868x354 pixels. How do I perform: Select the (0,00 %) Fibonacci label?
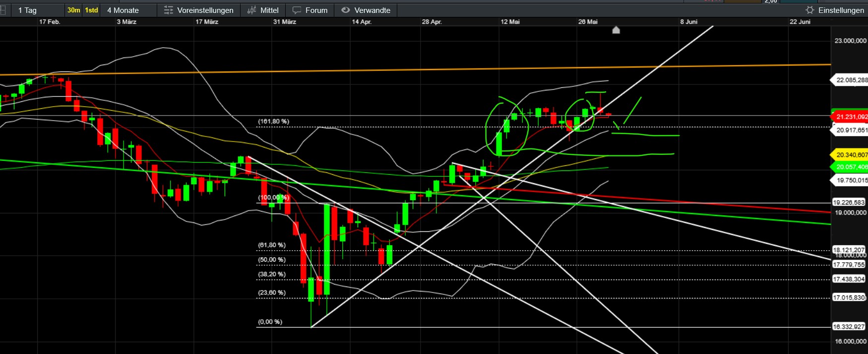pos(270,322)
